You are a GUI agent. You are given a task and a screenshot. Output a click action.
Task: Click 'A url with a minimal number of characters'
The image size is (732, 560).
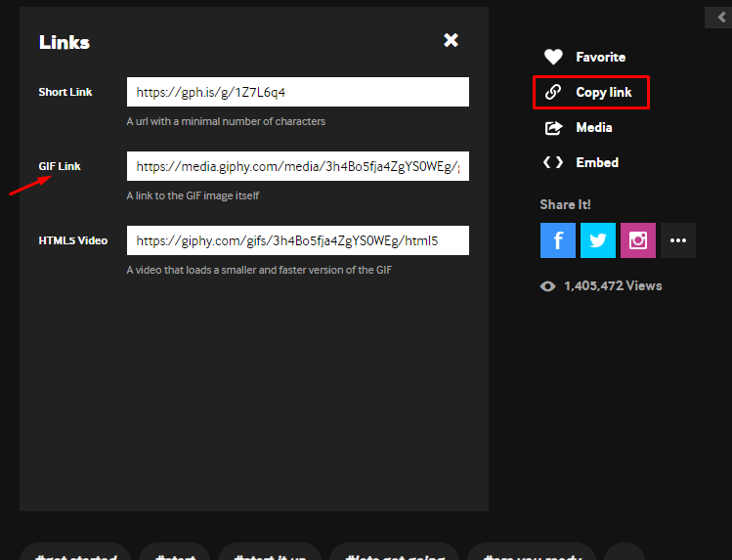pos(226,121)
